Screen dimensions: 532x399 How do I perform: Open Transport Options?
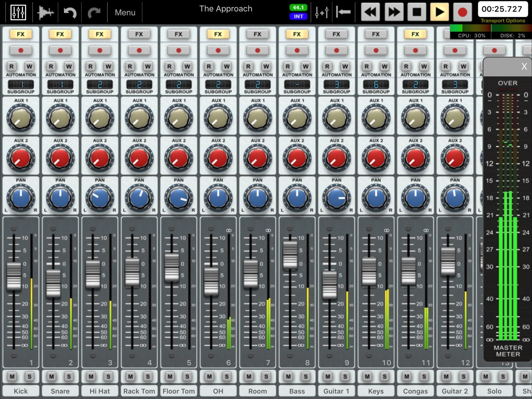503,21
